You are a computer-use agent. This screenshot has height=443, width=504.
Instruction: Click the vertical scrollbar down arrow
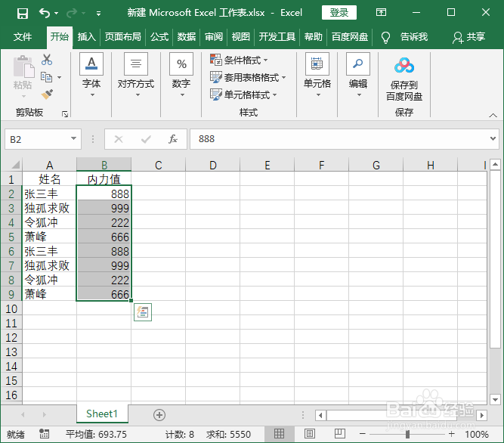495,400
